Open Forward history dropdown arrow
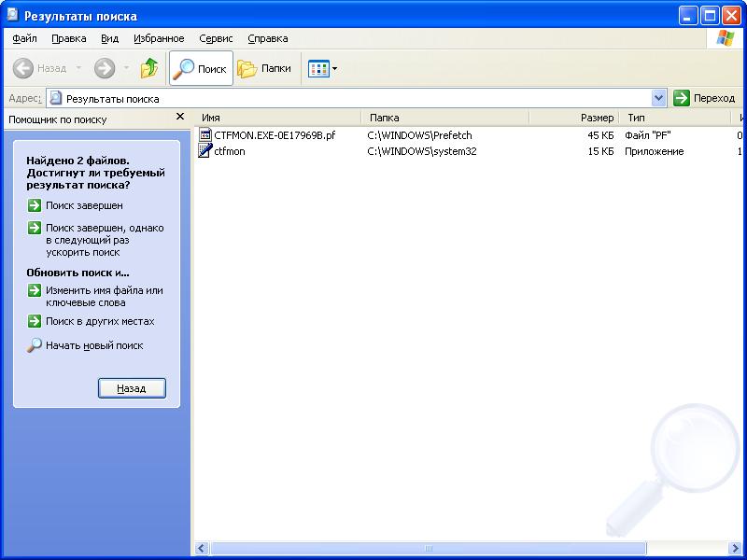This screenshot has height=560, width=747. point(126,68)
